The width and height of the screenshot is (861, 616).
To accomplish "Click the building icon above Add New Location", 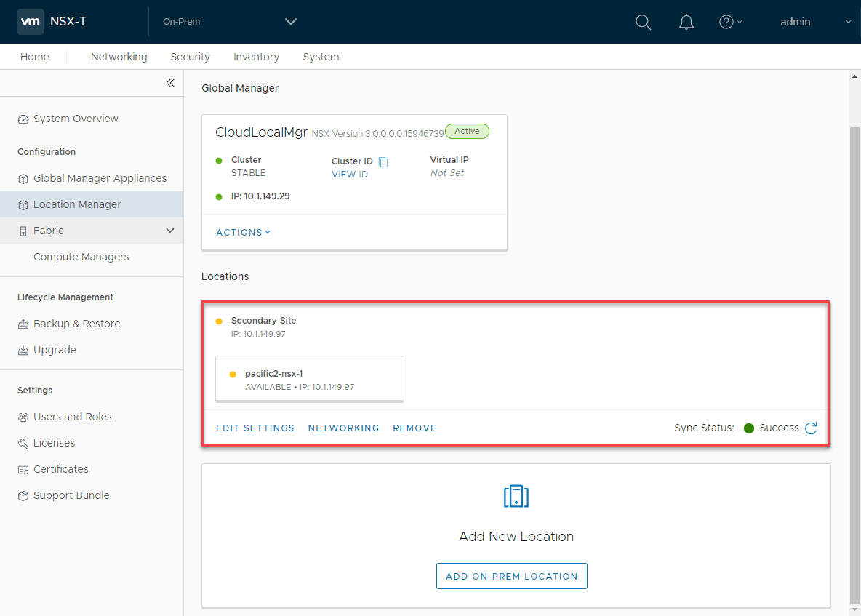I will point(516,496).
